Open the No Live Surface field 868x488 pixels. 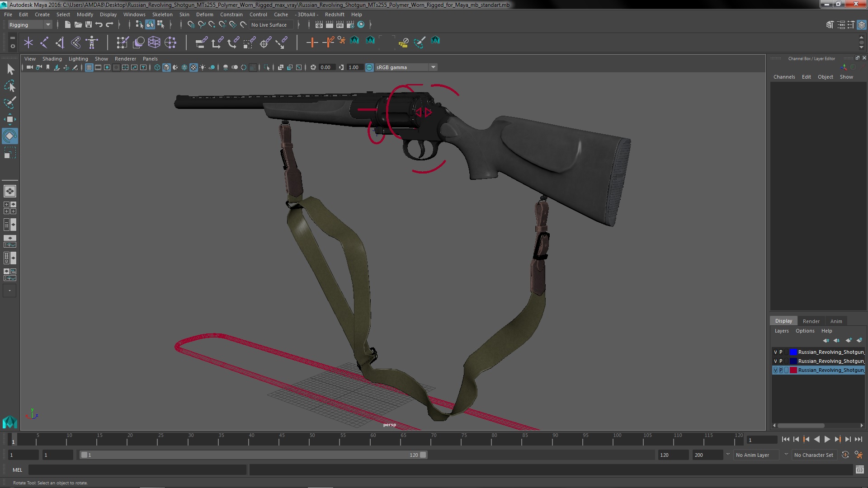coord(271,25)
